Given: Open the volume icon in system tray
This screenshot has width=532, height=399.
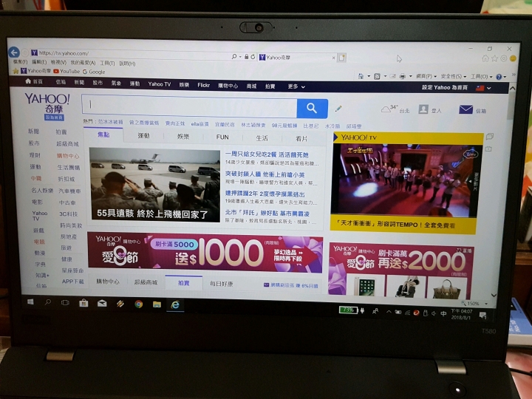Looking at the screenshot, I should (x=434, y=313).
